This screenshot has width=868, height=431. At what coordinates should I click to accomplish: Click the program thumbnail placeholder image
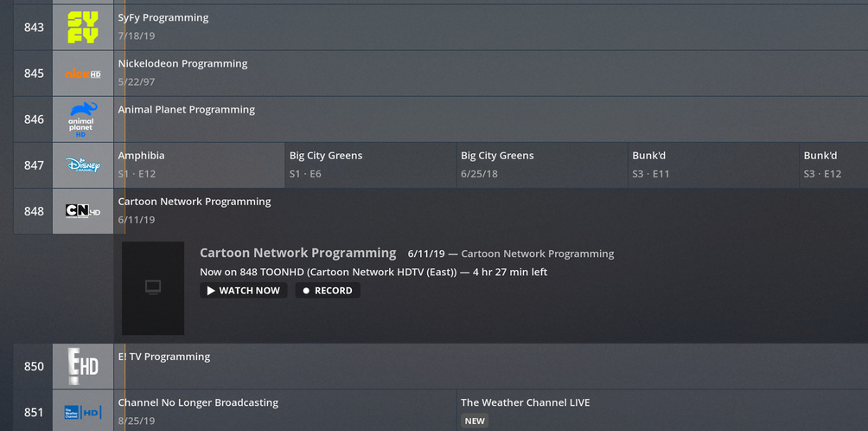(x=153, y=288)
